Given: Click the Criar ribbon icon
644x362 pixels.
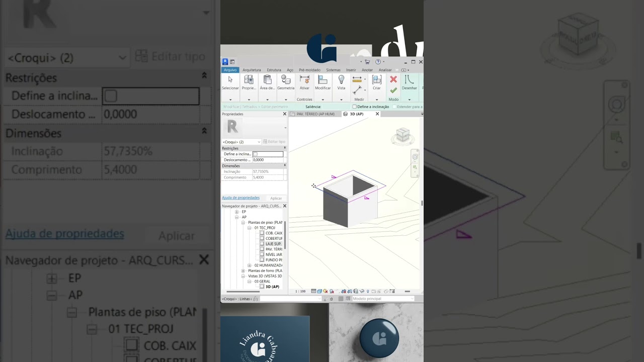Looking at the screenshot, I should 376,79.
